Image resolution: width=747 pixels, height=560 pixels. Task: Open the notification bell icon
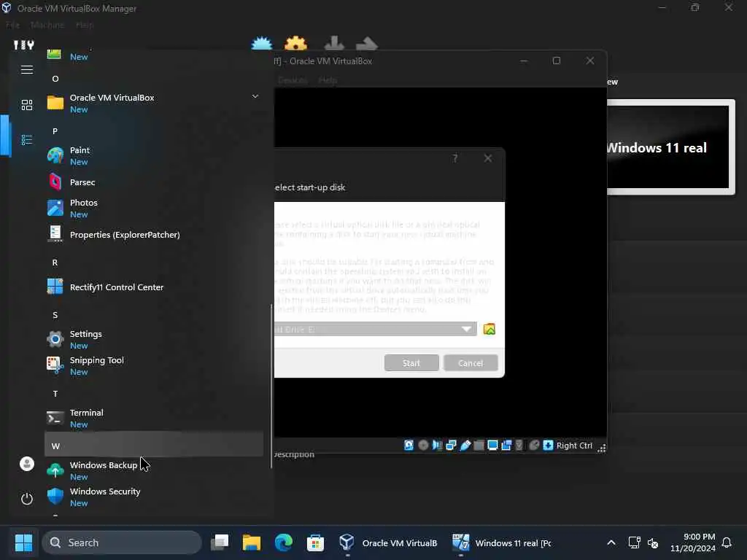click(727, 542)
